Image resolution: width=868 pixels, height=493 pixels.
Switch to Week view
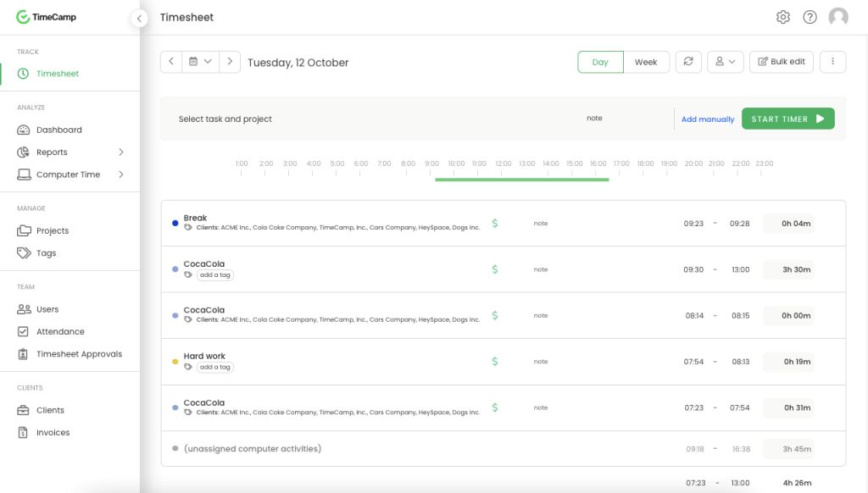coord(646,62)
